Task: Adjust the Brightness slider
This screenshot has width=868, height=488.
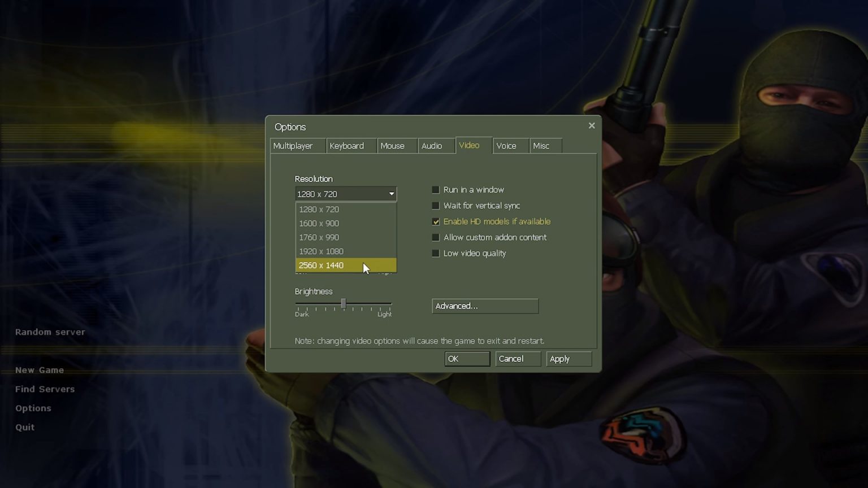Action: pyautogui.click(x=343, y=304)
